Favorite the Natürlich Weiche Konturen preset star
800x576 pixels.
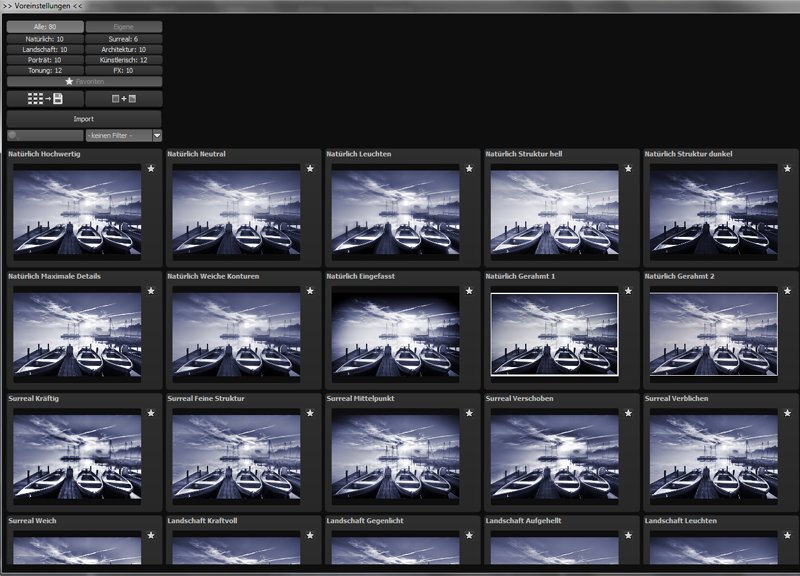[x=310, y=291]
